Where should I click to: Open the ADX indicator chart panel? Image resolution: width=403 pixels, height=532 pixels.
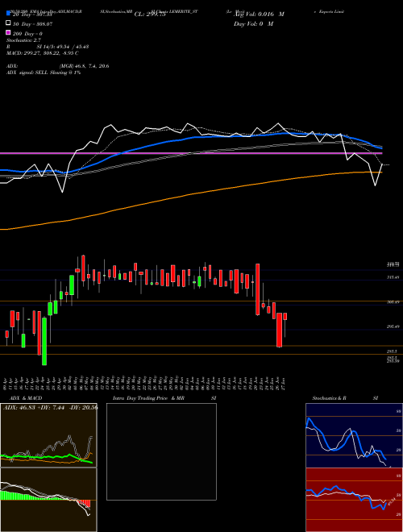pos(48,435)
